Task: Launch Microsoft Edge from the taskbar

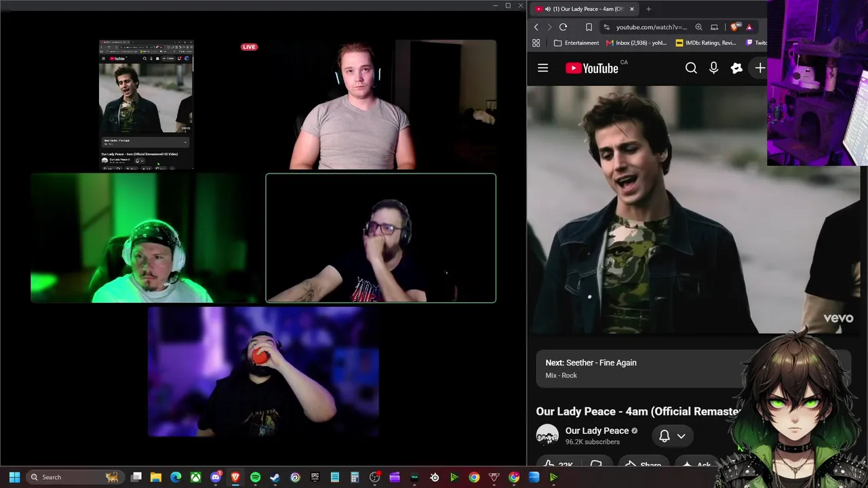Action: pyautogui.click(x=176, y=477)
